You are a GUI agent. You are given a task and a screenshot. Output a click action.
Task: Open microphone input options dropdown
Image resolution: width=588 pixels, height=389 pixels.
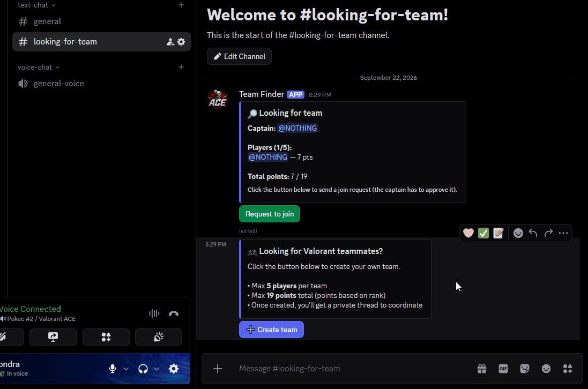tap(126, 369)
